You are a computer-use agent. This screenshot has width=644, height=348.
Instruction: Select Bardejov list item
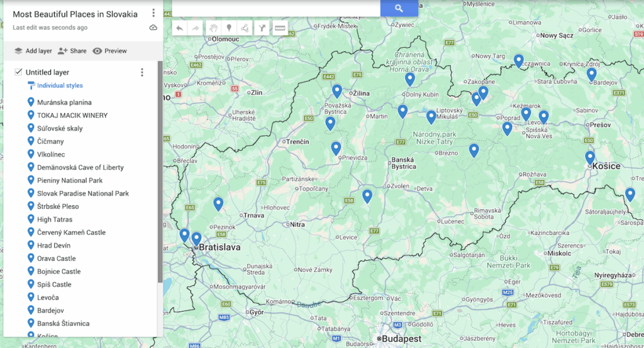(50, 310)
